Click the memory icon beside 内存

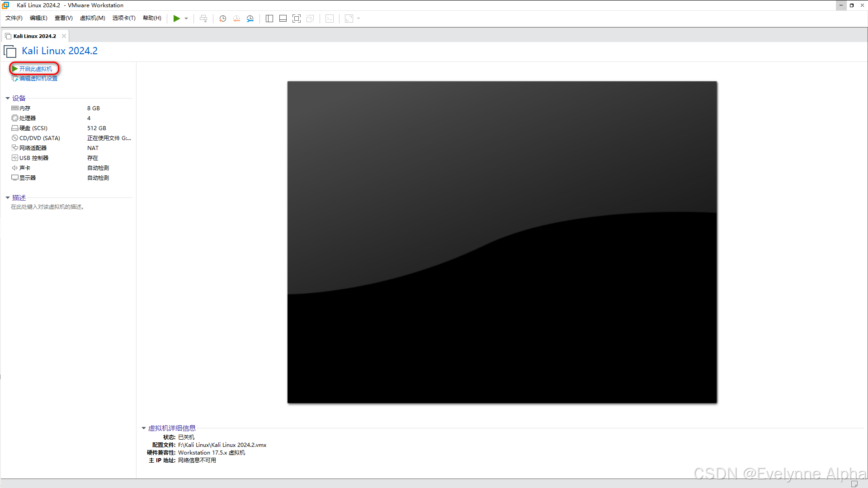(x=15, y=108)
